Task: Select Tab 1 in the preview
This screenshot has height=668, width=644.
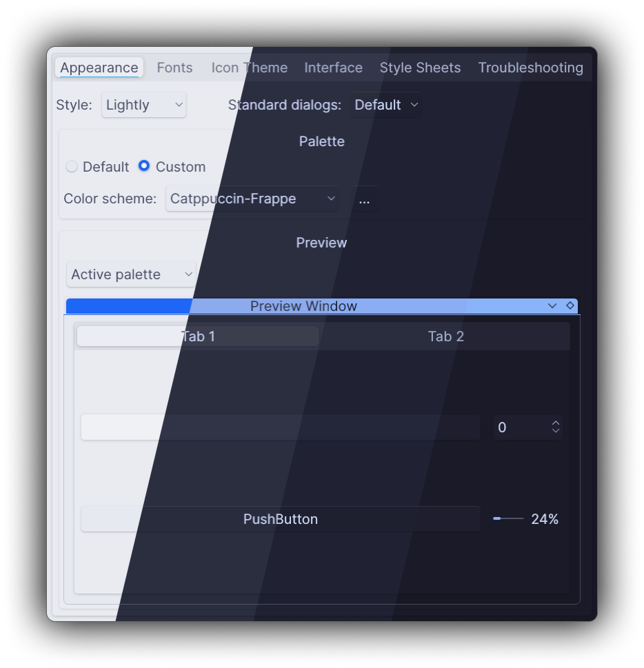Action: coord(198,336)
